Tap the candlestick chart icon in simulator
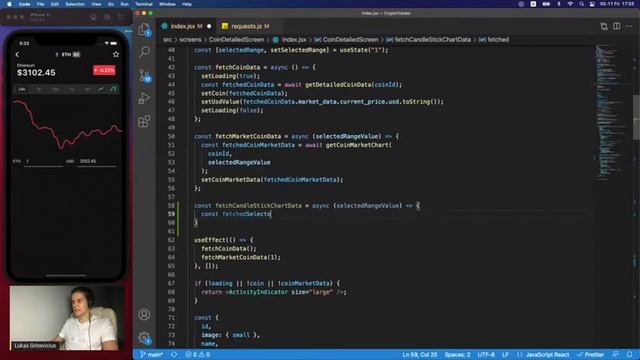This screenshot has width=640, height=360. pos(114,89)
